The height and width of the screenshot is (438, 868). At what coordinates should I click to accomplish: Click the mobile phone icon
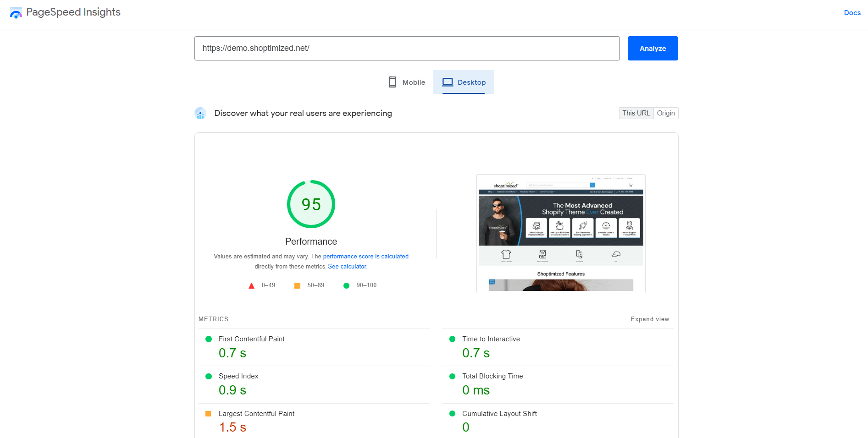click(x=393, y=82)
